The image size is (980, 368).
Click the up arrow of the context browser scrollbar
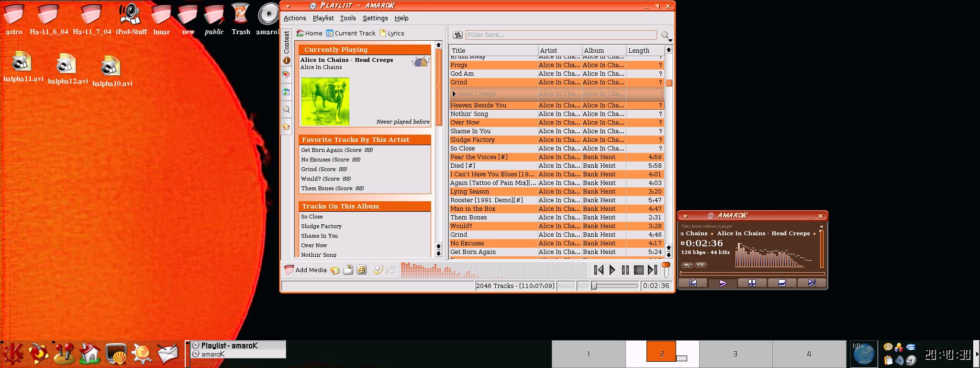point(438,45)
